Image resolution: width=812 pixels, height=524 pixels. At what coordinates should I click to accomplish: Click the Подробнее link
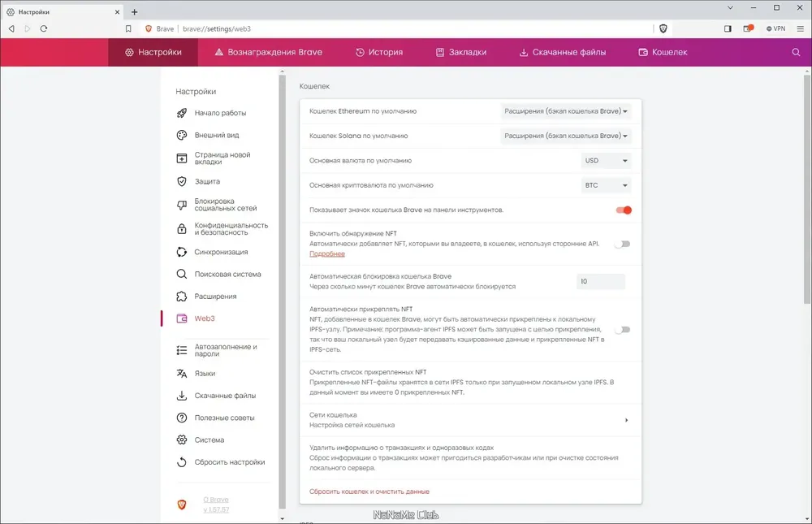click(x=326, y=254)
